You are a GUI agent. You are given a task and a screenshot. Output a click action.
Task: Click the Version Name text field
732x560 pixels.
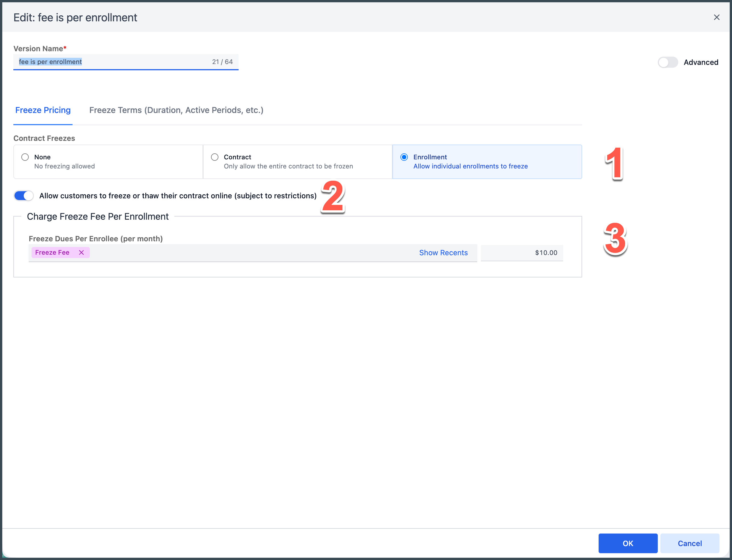pyautogui.click(x=113, y=62)
